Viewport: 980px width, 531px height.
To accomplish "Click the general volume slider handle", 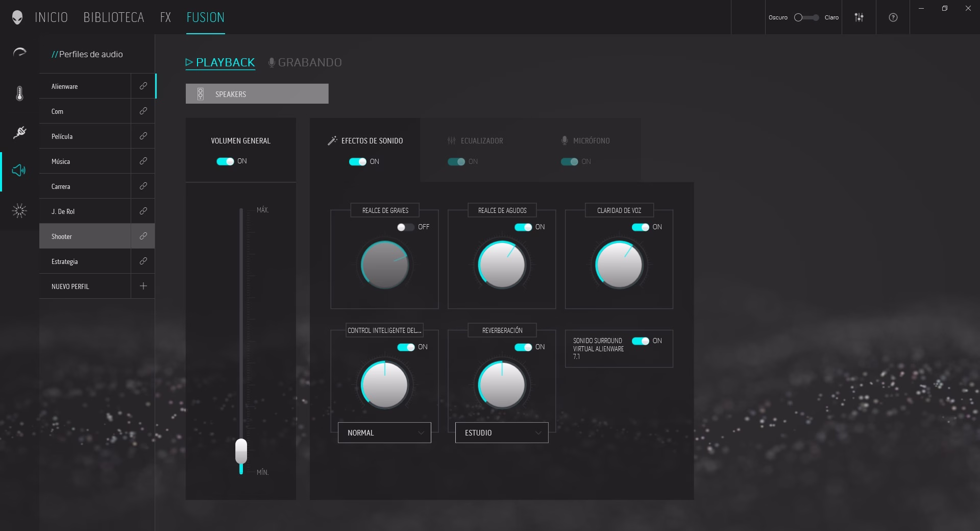I will (x=241, y=451).
